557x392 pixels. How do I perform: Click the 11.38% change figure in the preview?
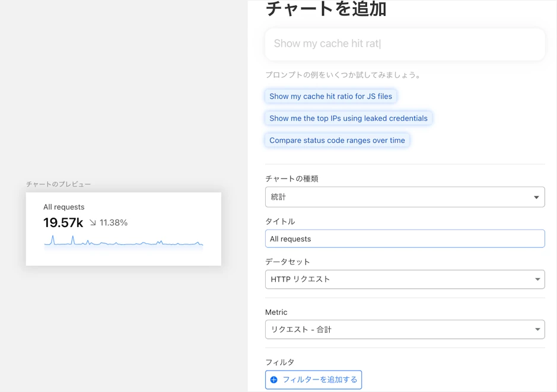(x=113, y=223)
